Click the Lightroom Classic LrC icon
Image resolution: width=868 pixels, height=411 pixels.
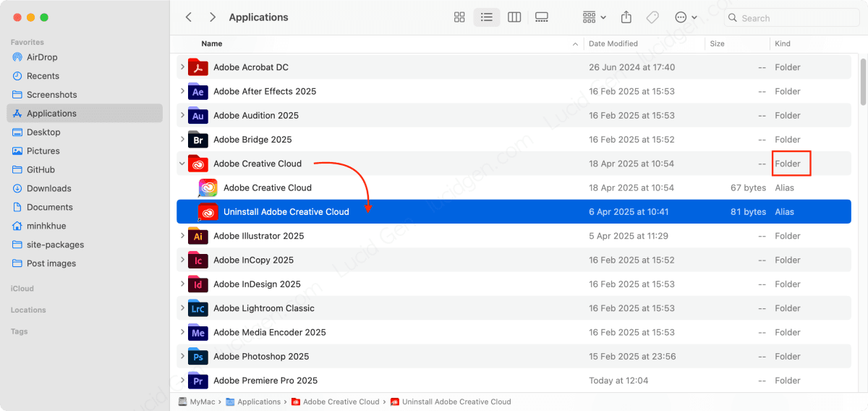click(x=197, y=308)
